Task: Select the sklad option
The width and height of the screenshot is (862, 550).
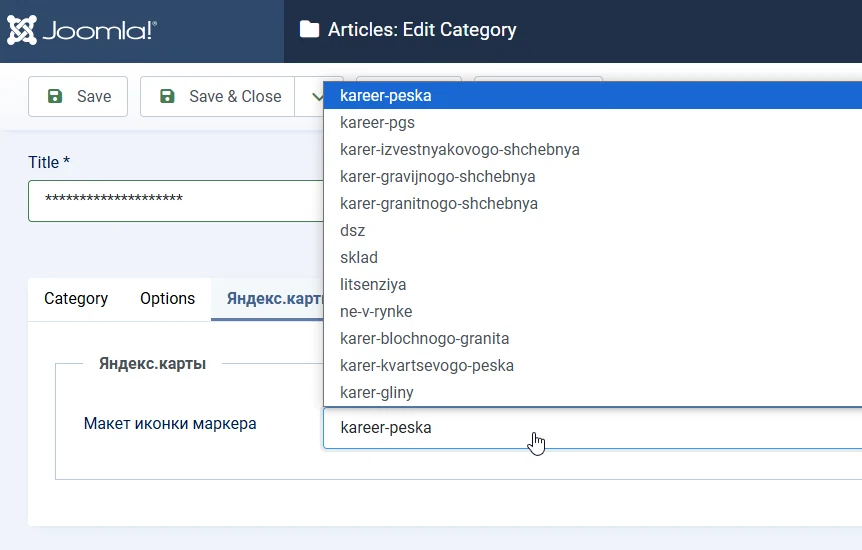Action: pos(359,258)
